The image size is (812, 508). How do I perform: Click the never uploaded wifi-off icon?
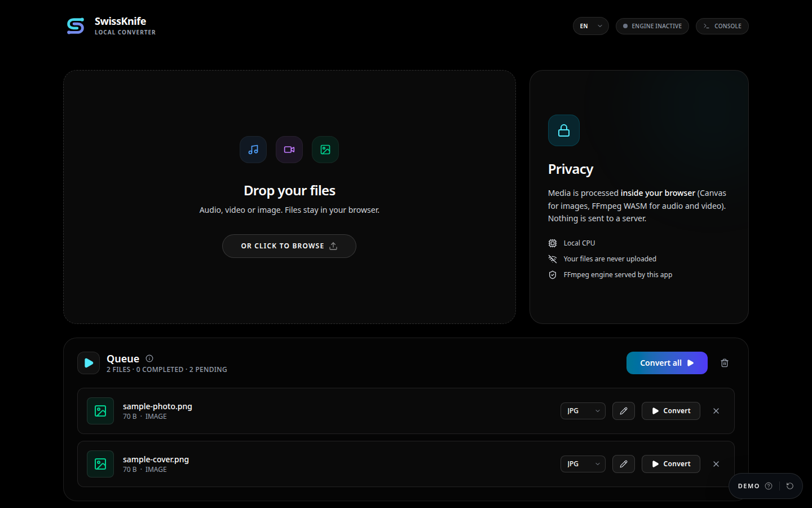tap(553, 259)
